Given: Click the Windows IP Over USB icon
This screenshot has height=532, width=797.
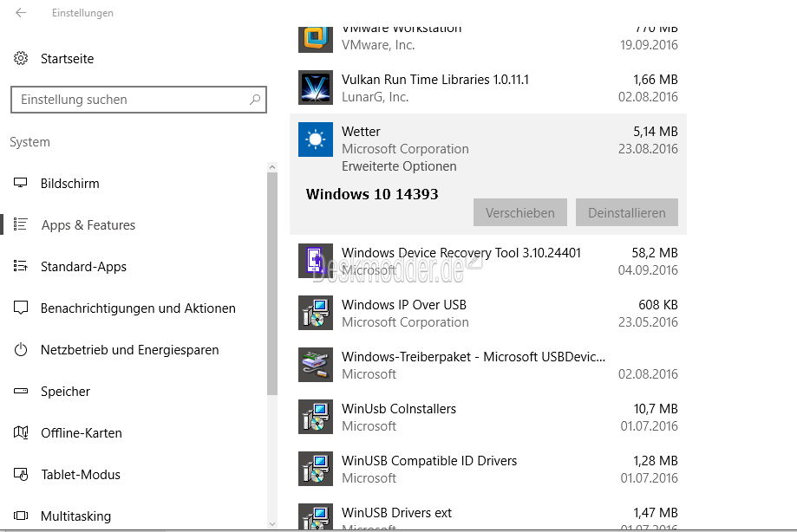Looking at the screenshot, I should click(316, 313).
